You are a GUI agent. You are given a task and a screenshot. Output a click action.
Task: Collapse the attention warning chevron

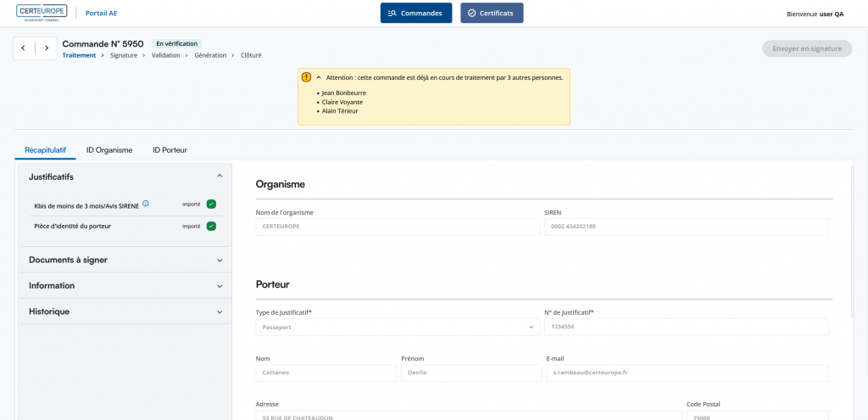[319, 76]
